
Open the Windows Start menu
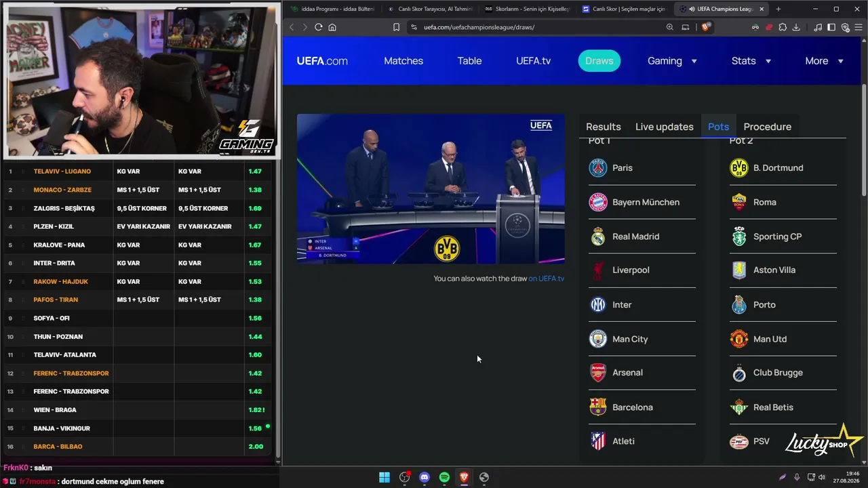pyautogui.click(x=384, y=477)
